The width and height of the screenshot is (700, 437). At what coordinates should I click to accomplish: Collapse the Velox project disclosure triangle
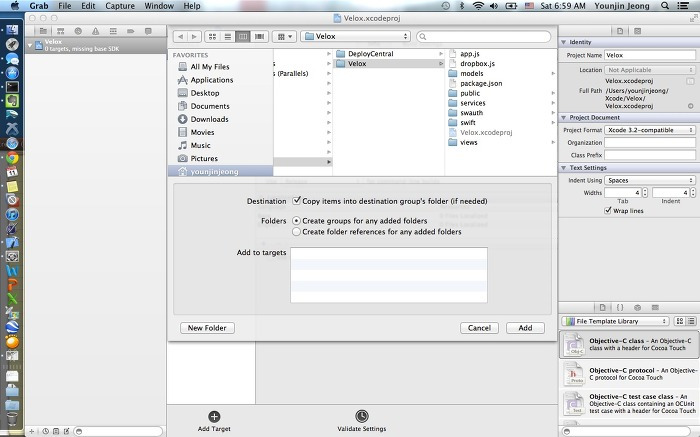pos(30,45)
